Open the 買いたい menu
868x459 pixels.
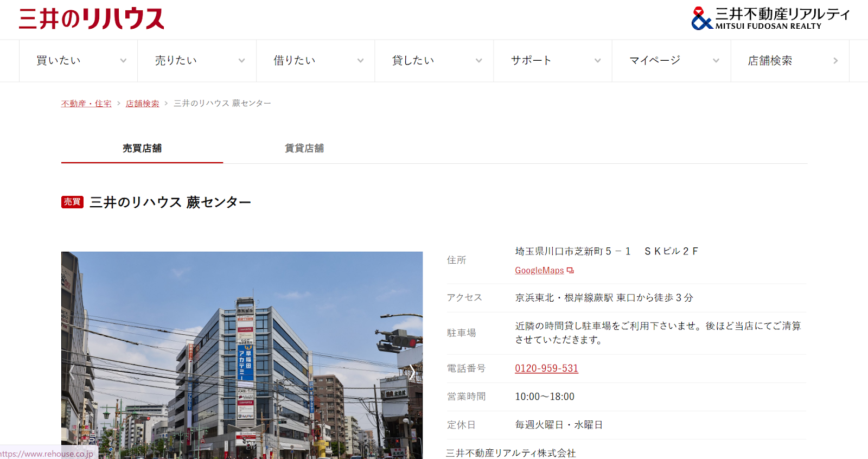click(78, 61)
